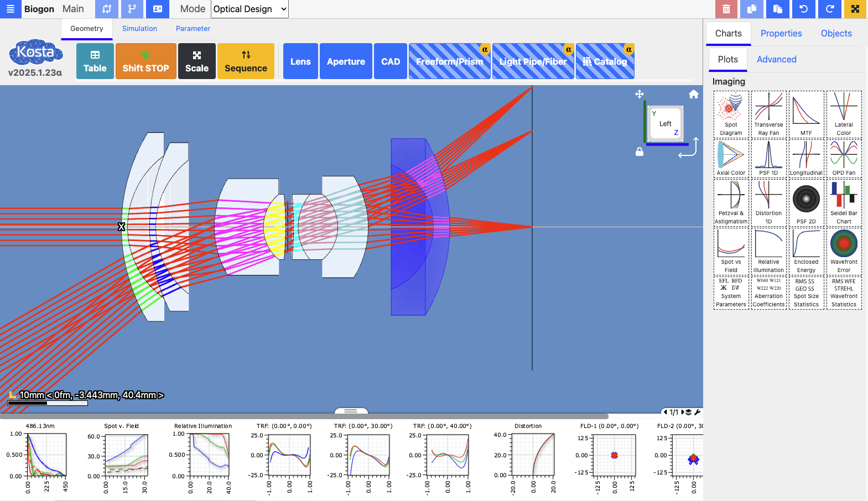Viewport: 868px width, 501px height.
Task: Open the Wavefront Error plot
Action: 844,251
